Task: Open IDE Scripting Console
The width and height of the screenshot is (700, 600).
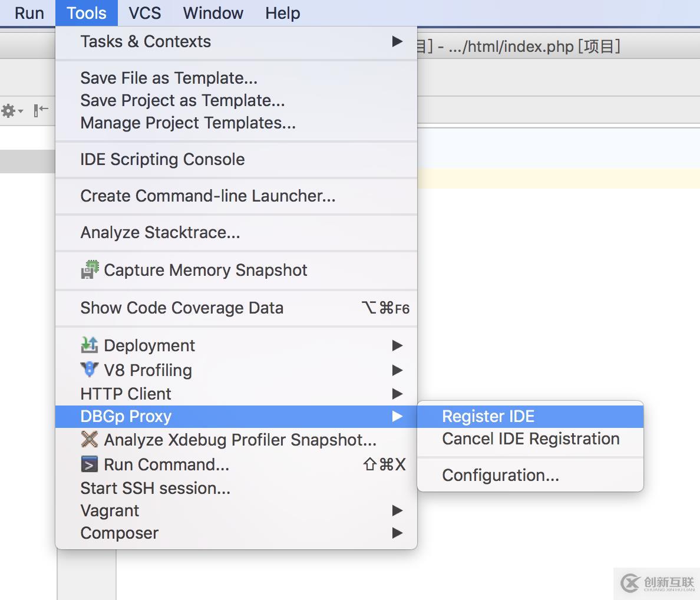Action: 236,159
